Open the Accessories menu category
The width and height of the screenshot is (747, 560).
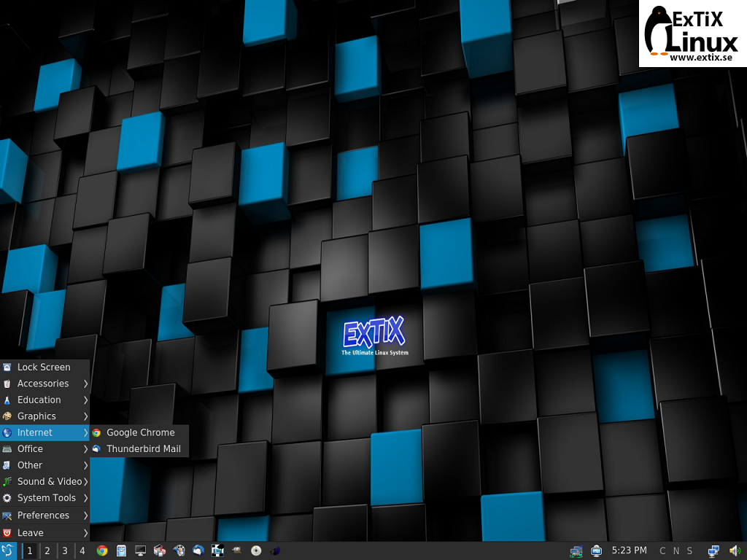click(x=44, y=384)
